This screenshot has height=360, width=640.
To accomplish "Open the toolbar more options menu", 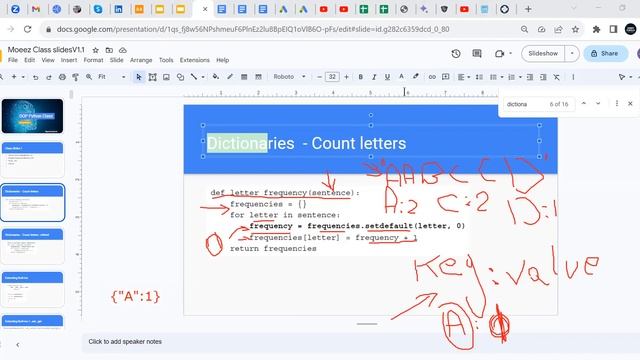I will click(573, 77).
